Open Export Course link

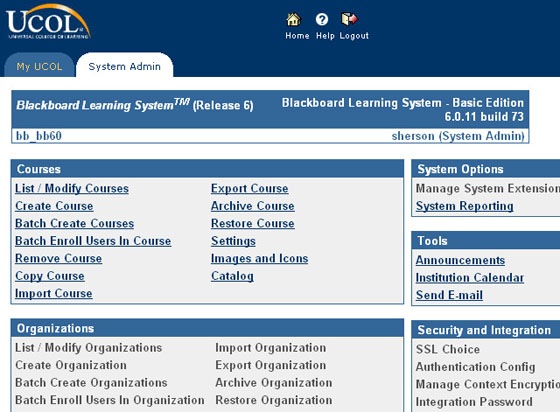(250, 188)
